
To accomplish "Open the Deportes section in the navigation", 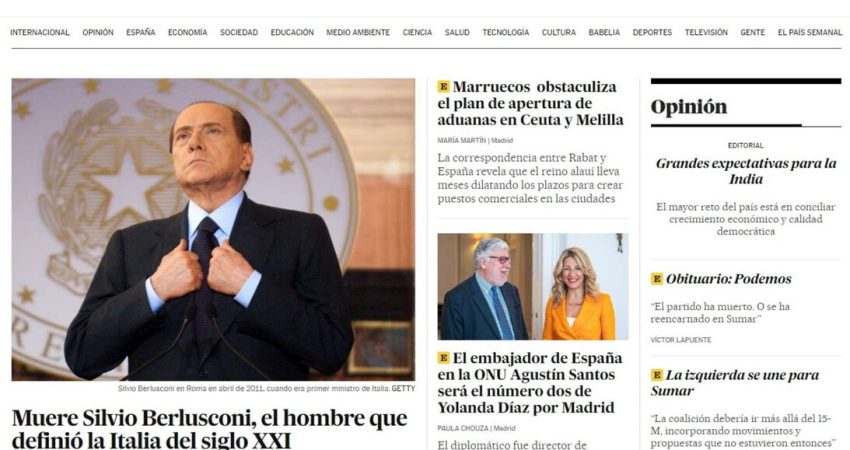I will (652, 33).
